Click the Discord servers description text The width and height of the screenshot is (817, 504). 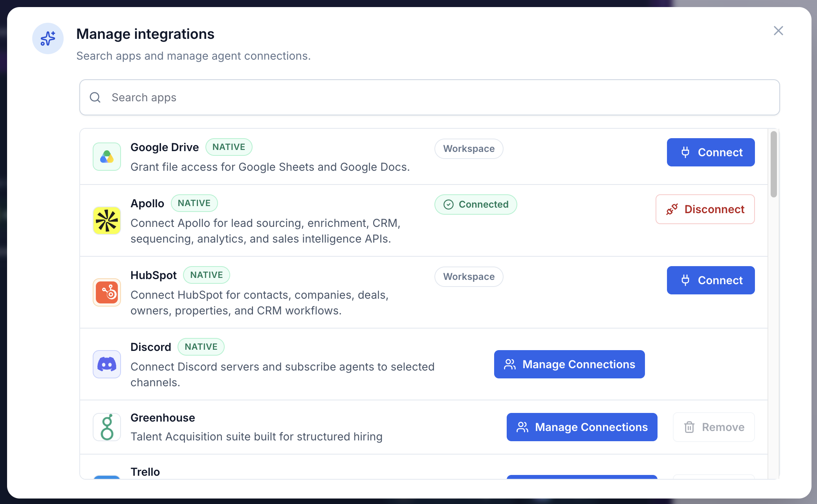click(x=282, y=374)
